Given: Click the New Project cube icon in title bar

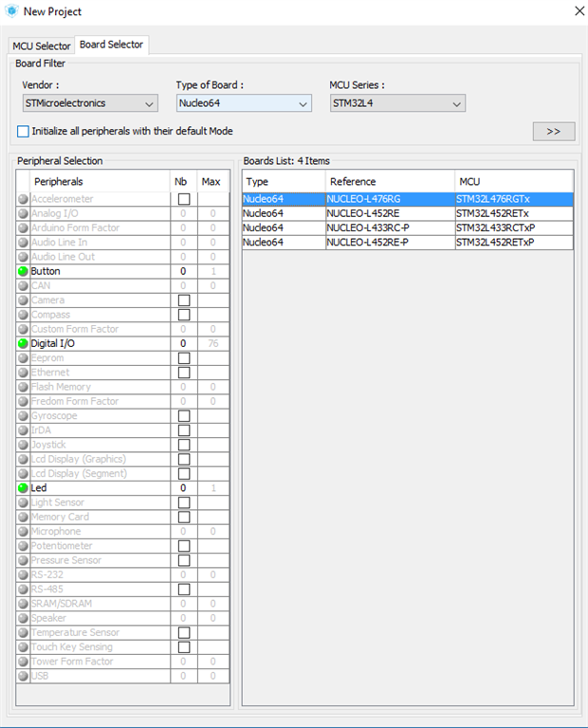Looking at the screenshot, I should click(x=11, y=11).
